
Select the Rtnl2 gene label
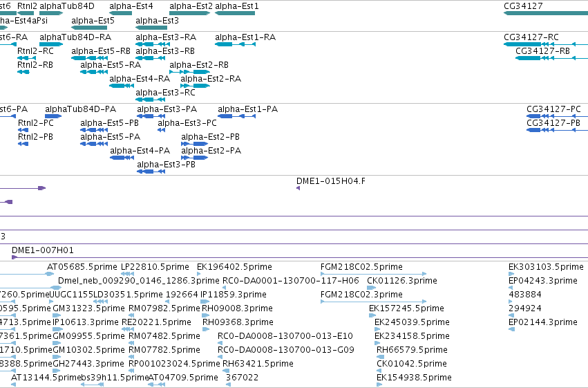click(x=27, y=6)
